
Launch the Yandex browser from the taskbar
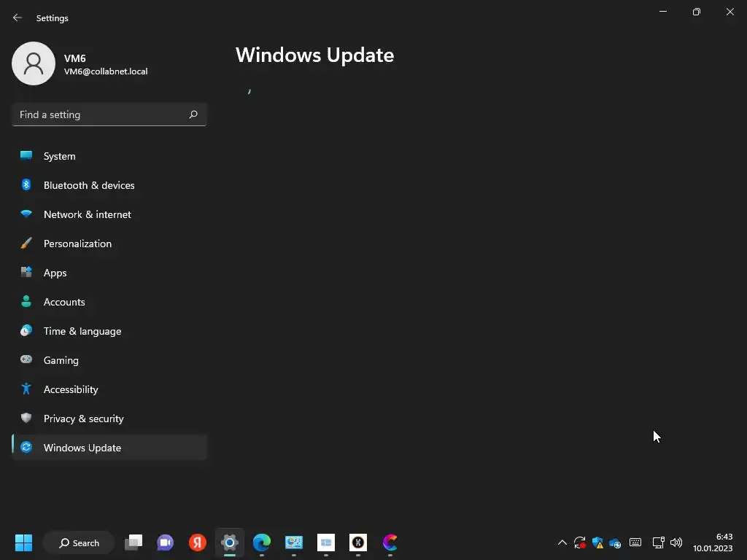coord(197,542)
